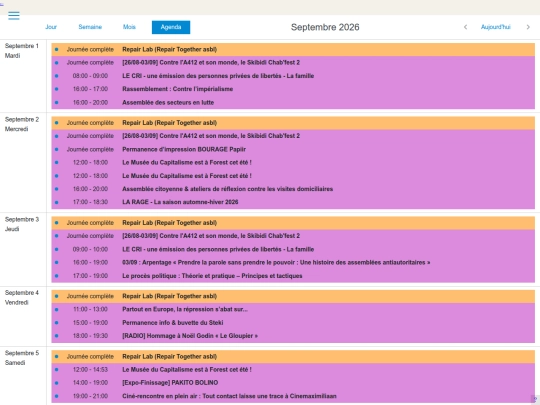Click the Jeudi weekday label

coord(12,229)
